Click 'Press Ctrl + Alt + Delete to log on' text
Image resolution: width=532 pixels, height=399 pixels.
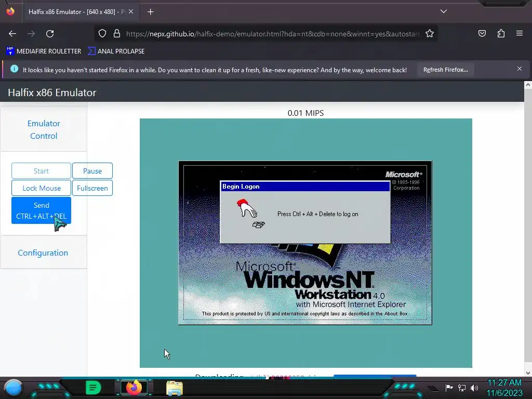point(317,214)
